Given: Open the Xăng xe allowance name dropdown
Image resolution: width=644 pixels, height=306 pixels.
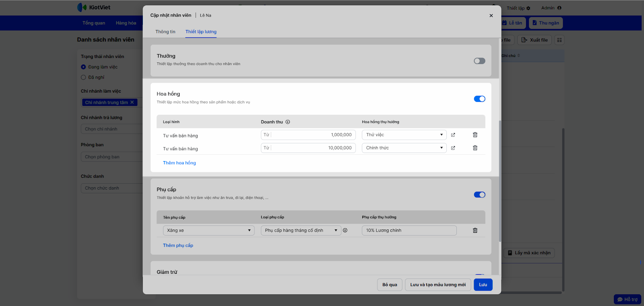Looking at the screenshot, I should [208, 231].
